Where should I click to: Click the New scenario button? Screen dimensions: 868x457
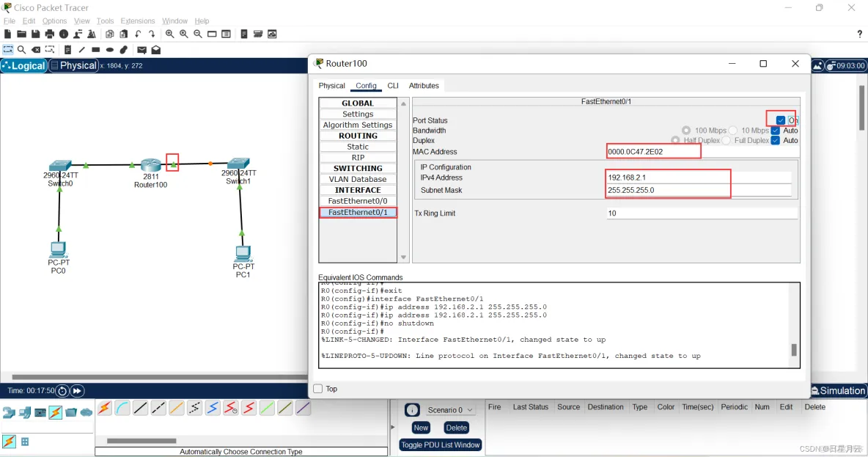pyautogui.click(x=421, y=428)
